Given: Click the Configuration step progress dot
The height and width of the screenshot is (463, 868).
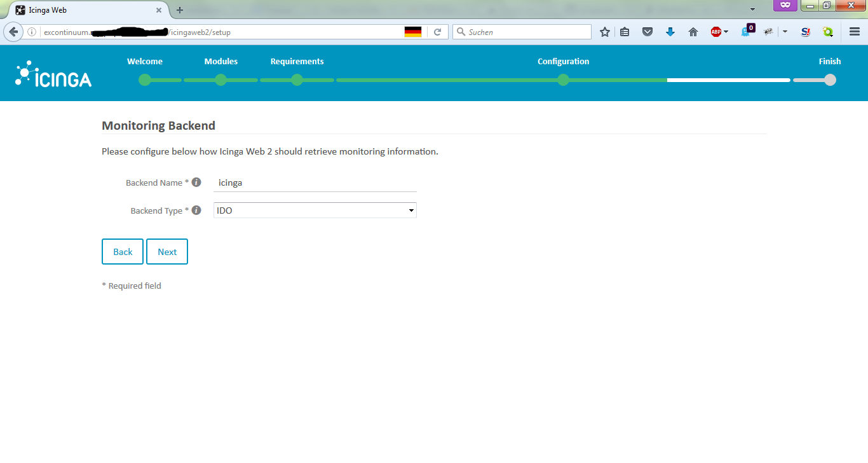Looking at the screenshot, I should pos(563,80).
